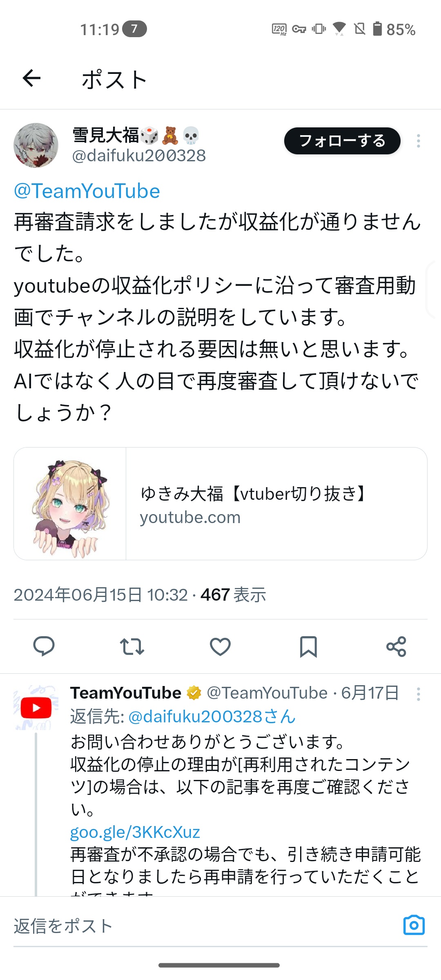Screen dimensions: 441x980
Task: Open the goo.gle/3KKcXuz link
Action: 135,832
